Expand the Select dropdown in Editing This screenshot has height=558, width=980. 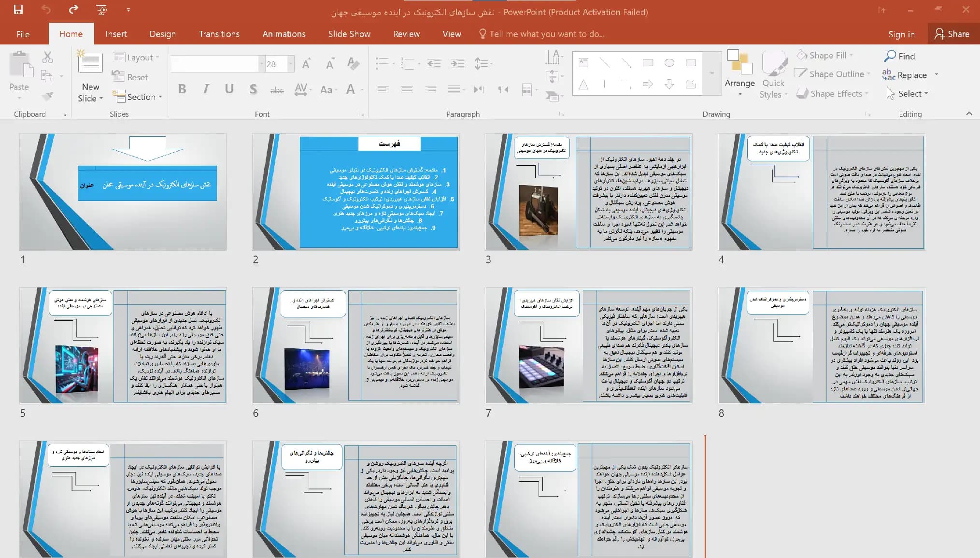tap(907, 94)
